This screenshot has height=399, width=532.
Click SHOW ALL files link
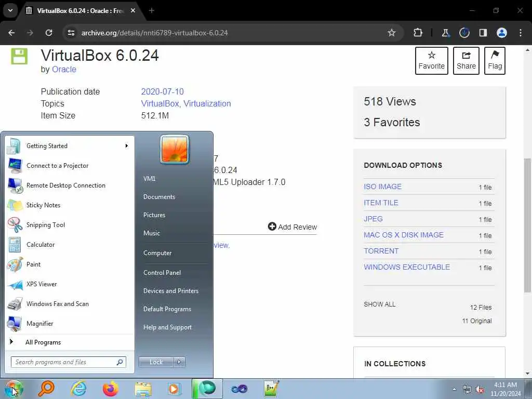click(x=380, y=304)
